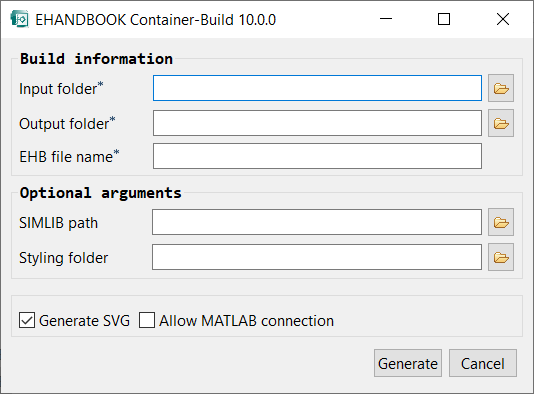Select the EHB file name field
Screen dimensions: 534x394
tap(317, 156)
